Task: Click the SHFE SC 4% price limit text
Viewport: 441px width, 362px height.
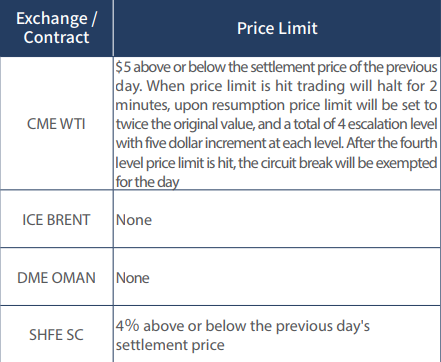Action: [x=243, y=335]
